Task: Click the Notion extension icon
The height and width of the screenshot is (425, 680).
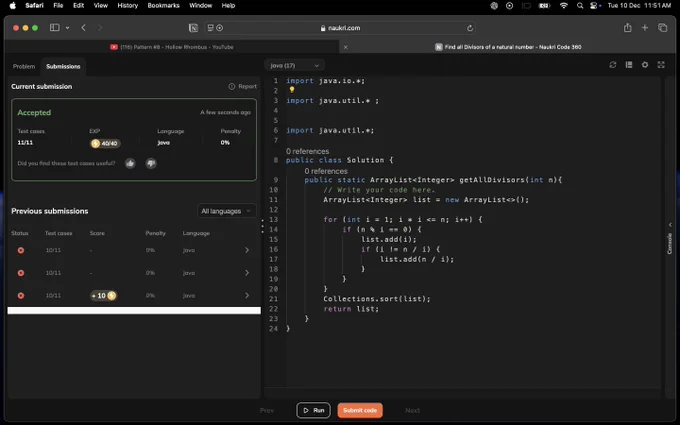Action: pyautogui.click(x=193, y=28)
